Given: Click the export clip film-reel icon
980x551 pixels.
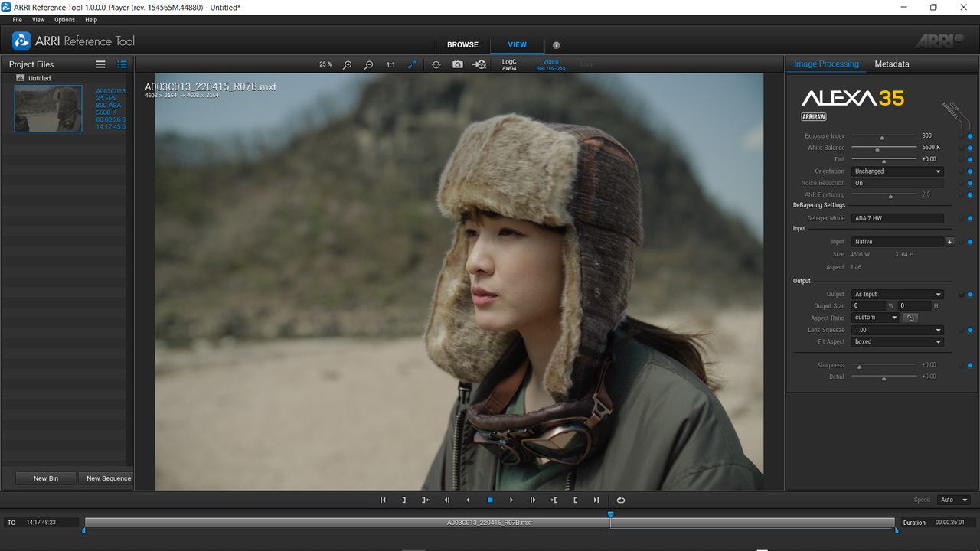Looking at the screenshot, I should [479, 65].
